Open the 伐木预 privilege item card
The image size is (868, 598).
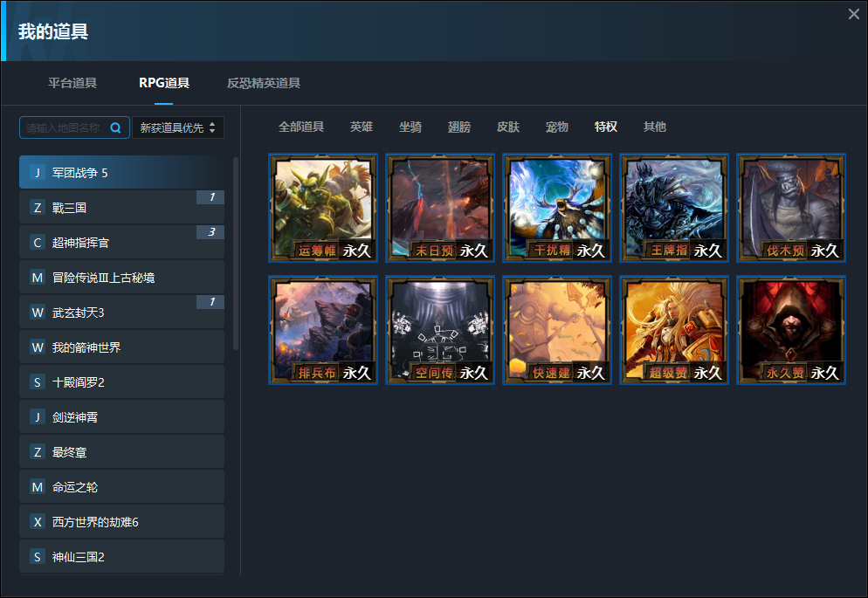pyautogui.click(x=792, y=208)
